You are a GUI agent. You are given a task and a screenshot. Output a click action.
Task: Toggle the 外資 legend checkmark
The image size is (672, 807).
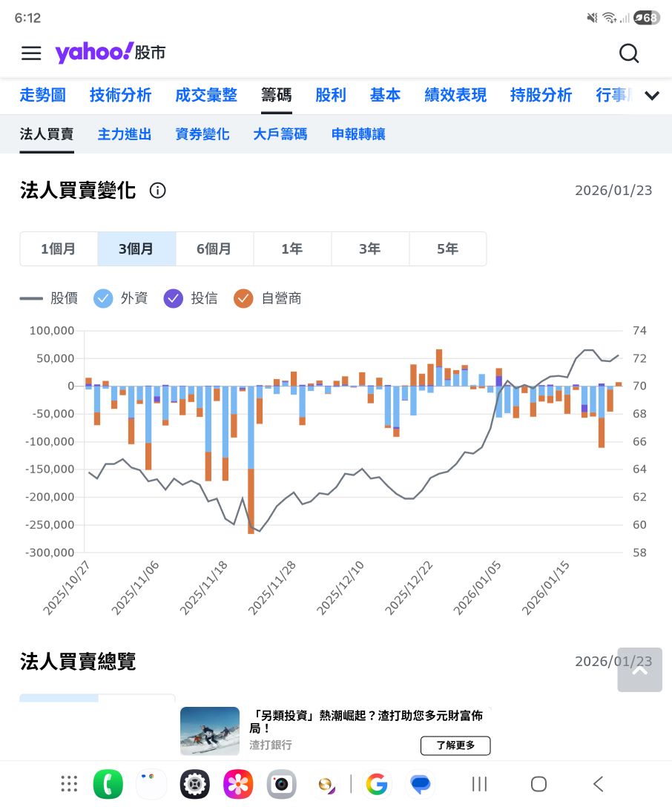click(103, 298)
